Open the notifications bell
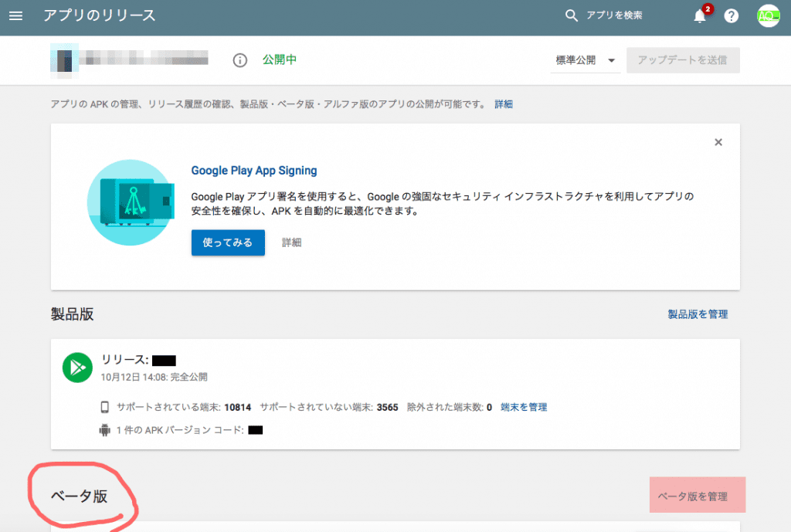The image size is (791, 532). pos(700,16)
